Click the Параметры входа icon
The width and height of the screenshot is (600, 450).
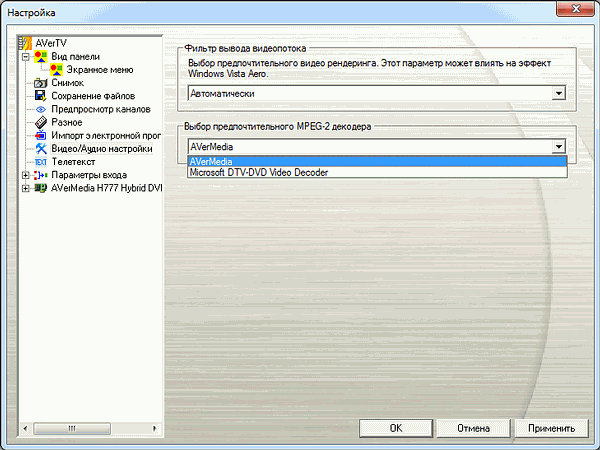coord(41,175)
